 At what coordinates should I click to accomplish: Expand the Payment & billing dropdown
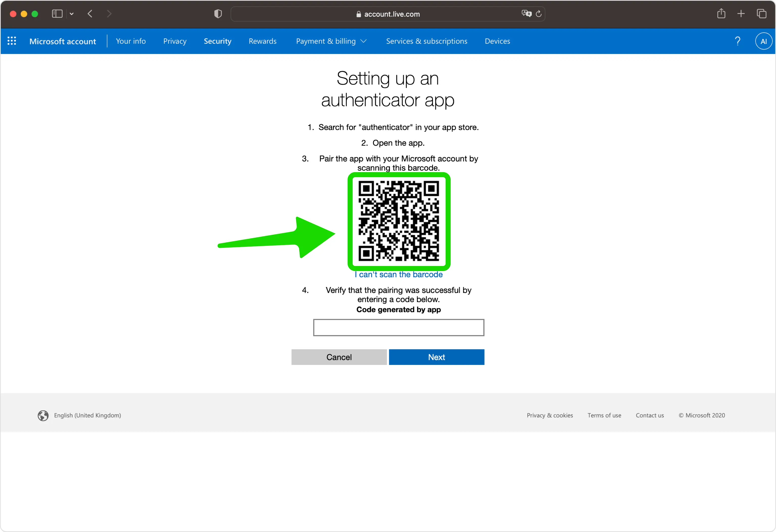(x=331, y=41)
